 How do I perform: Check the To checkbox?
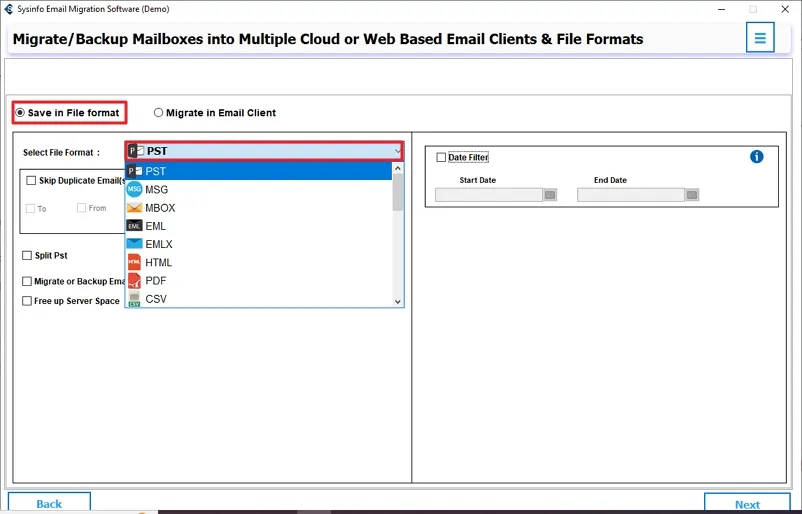click(30, 208)
